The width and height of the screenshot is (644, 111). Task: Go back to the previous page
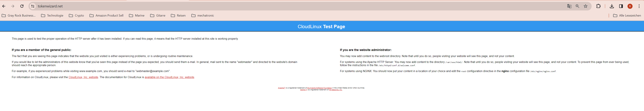[x=4, y=6]
